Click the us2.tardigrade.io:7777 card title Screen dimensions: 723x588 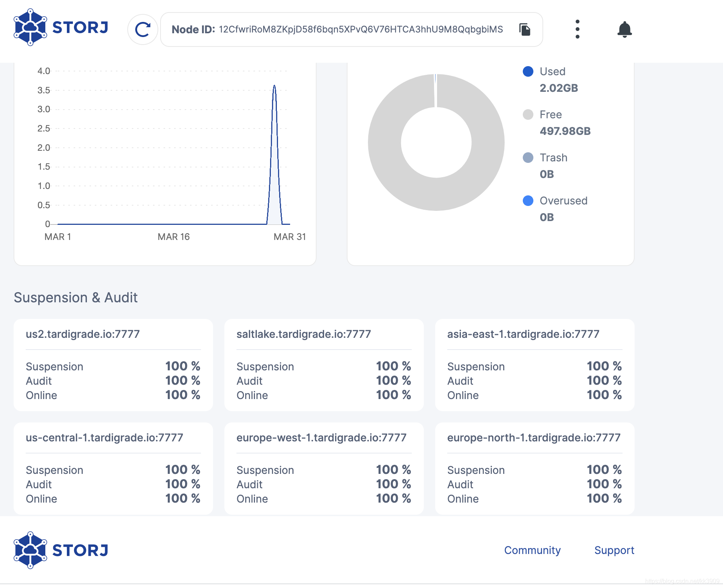coord(83,334)
